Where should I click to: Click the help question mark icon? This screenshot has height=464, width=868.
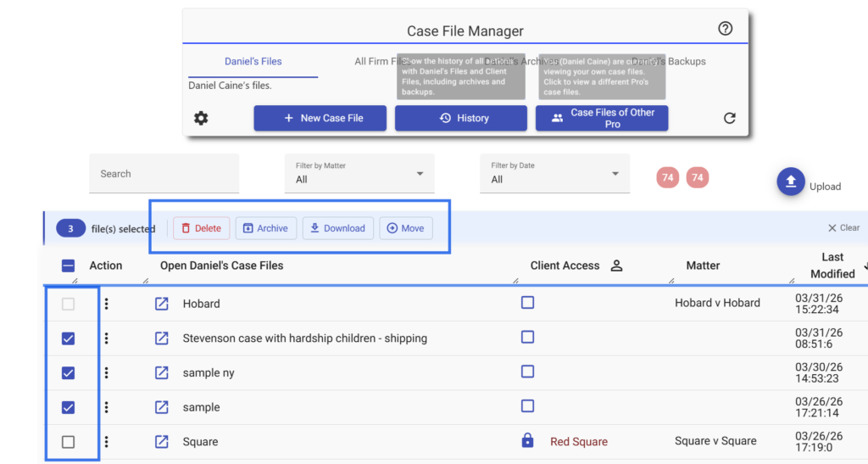point(725,29)
